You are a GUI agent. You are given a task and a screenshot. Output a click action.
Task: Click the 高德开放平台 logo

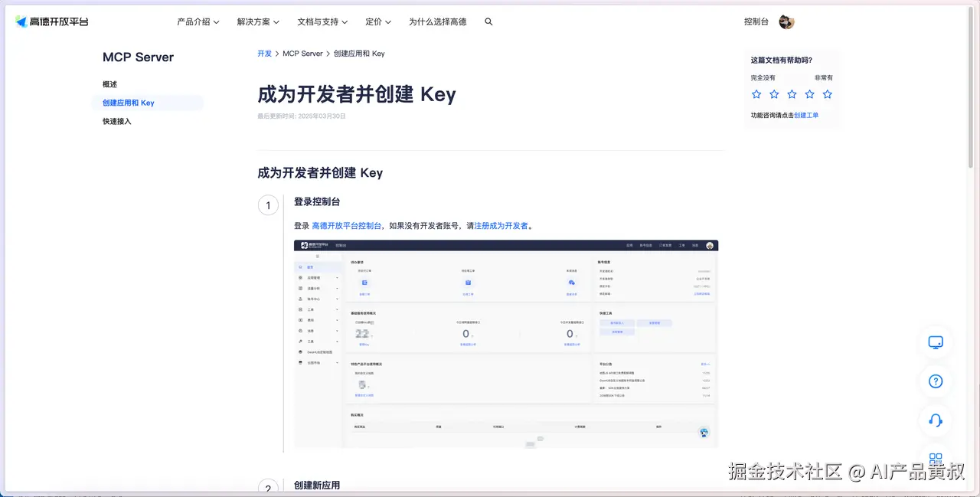coord(52,21)
